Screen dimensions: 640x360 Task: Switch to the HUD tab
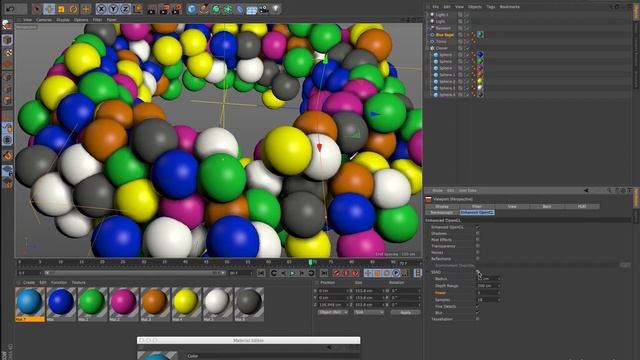pyautogui.click(x=582, y=207)
